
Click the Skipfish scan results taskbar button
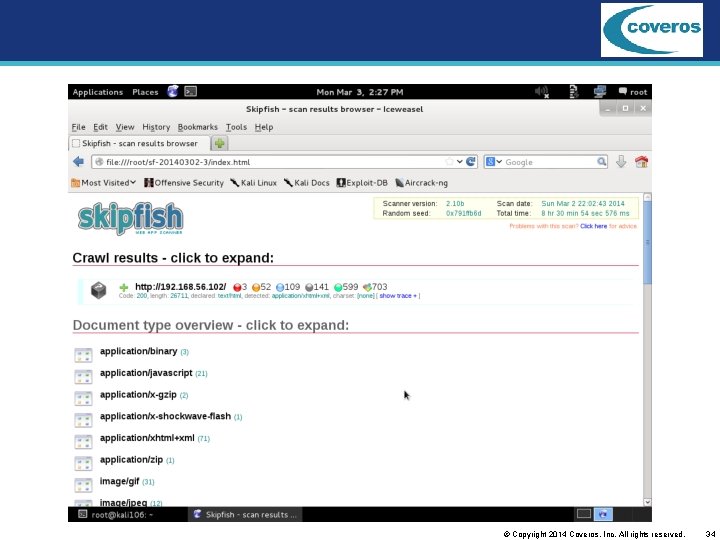tap(245, 515)
